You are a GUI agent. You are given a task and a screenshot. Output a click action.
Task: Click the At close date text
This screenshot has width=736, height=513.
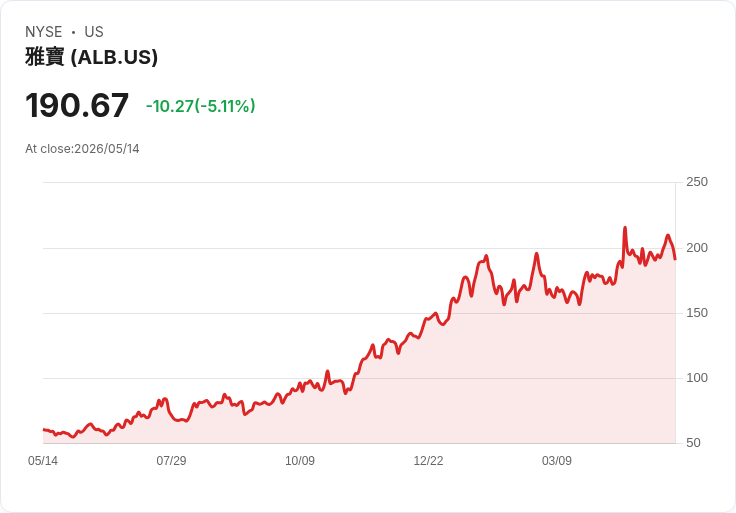82,149
